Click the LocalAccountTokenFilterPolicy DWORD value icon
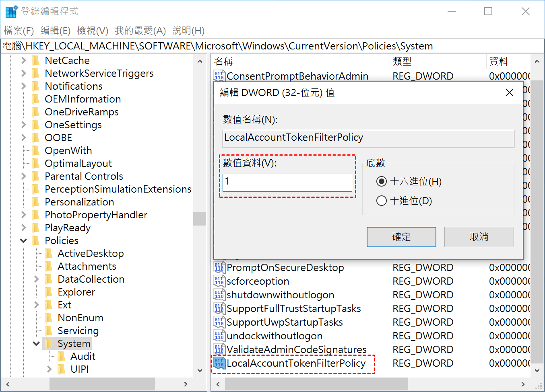 coord(219,363)
